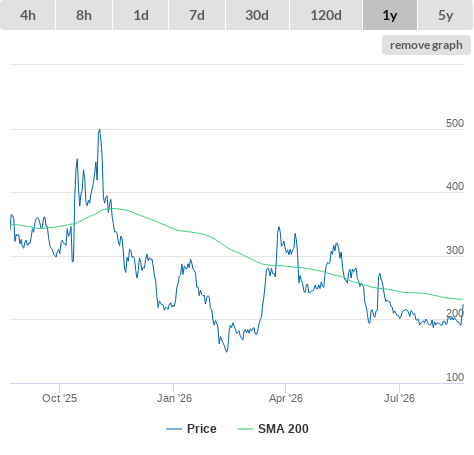Click the Jul '26 axis label
The height and width of the screenshot is (455, 474).
click(x=399, y=398)
